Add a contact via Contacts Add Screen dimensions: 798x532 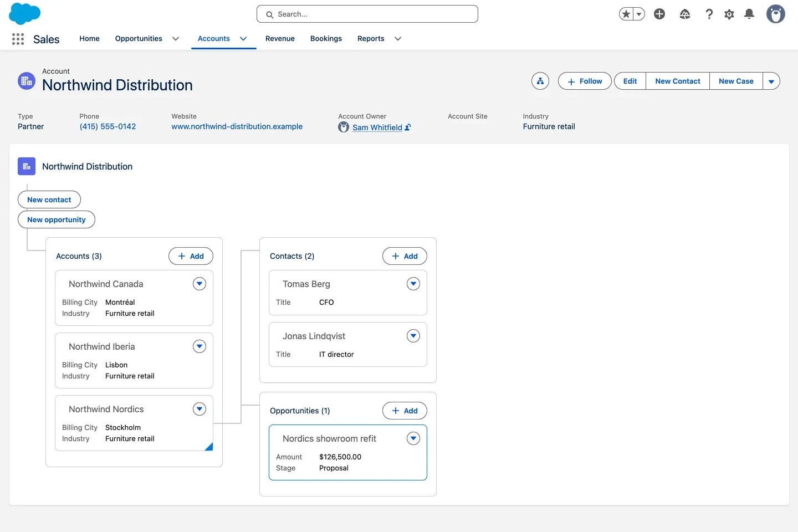coord(405,256)
